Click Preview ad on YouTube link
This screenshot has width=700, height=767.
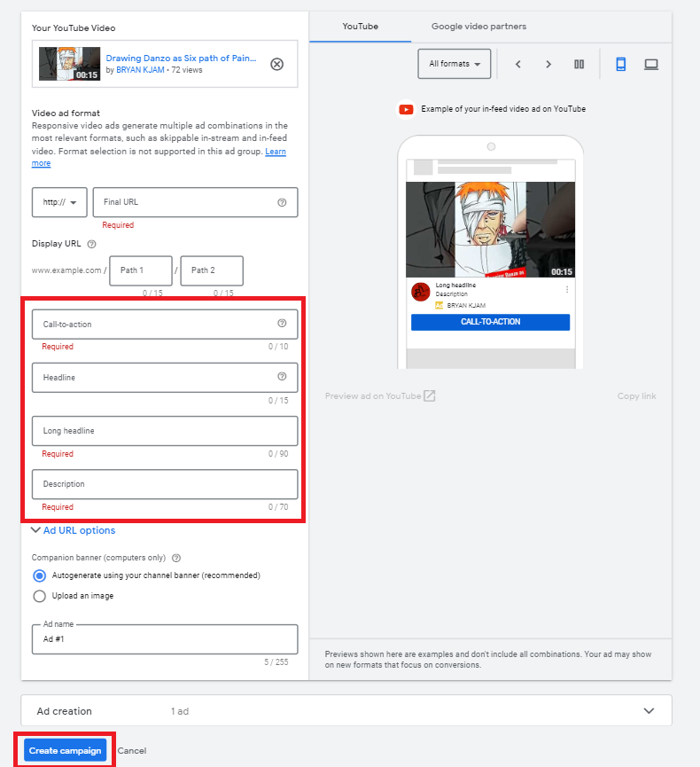373,396
